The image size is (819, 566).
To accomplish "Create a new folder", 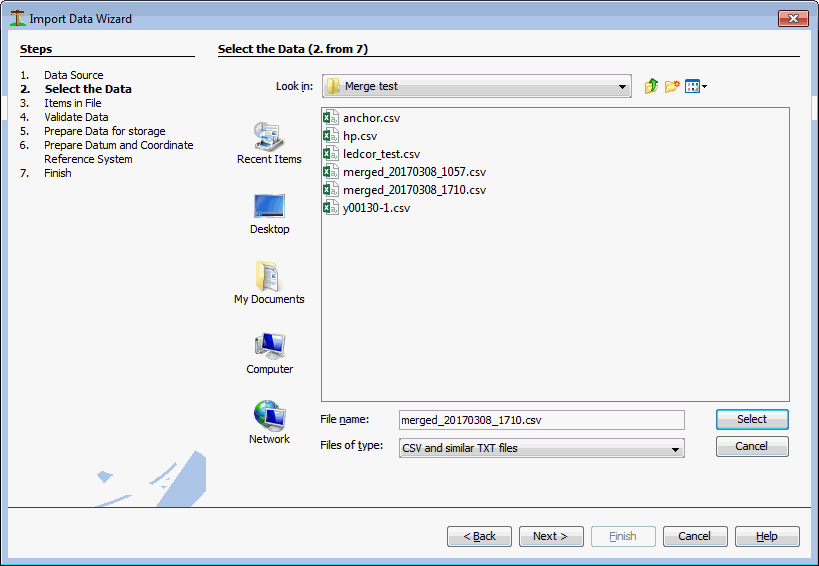I will pyautogui.click(x=672, y=86).
